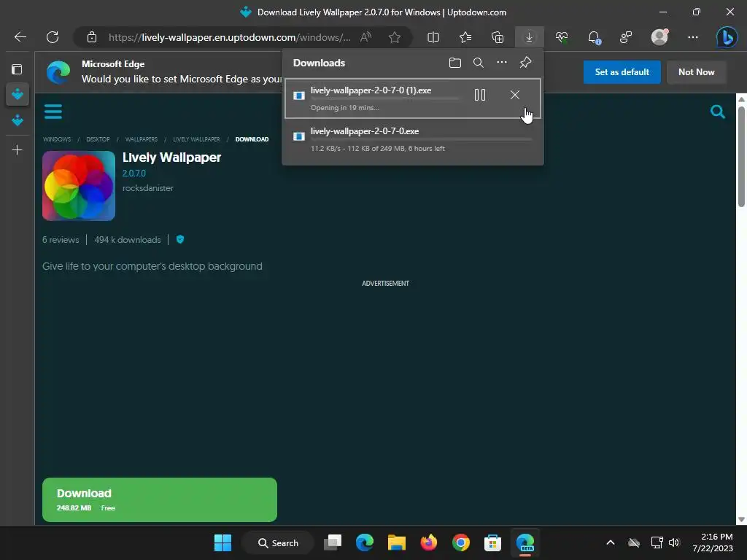The image size is (747, 560).
Task: Add this page to favorites star
Action: pos(395,37)
